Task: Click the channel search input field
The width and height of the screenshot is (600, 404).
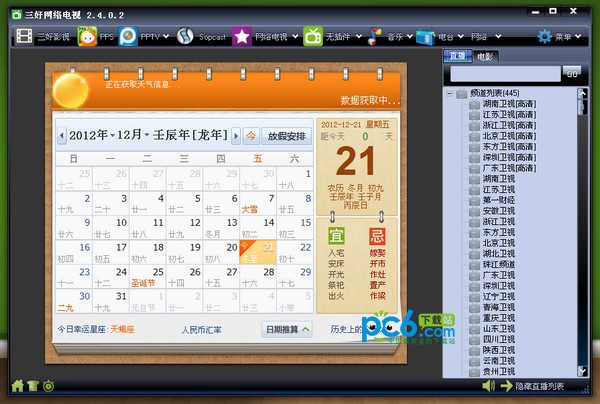Action: [505, 74]
